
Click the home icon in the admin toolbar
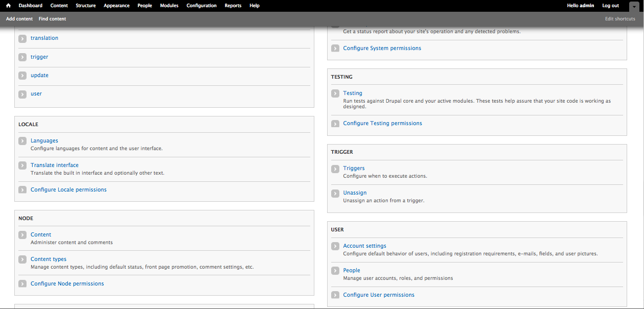pos(7,6)
